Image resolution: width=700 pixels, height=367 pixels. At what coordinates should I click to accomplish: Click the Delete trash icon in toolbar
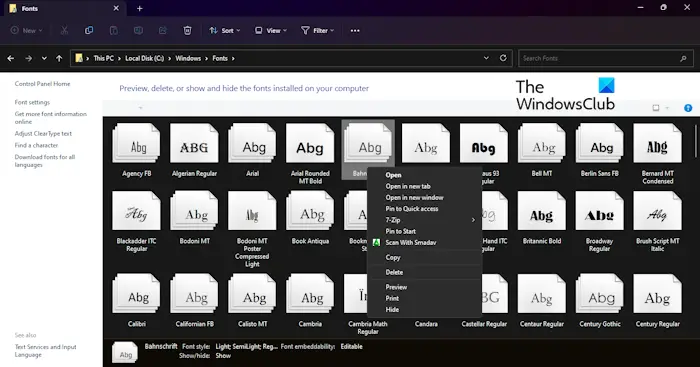(x=188, y=30)
